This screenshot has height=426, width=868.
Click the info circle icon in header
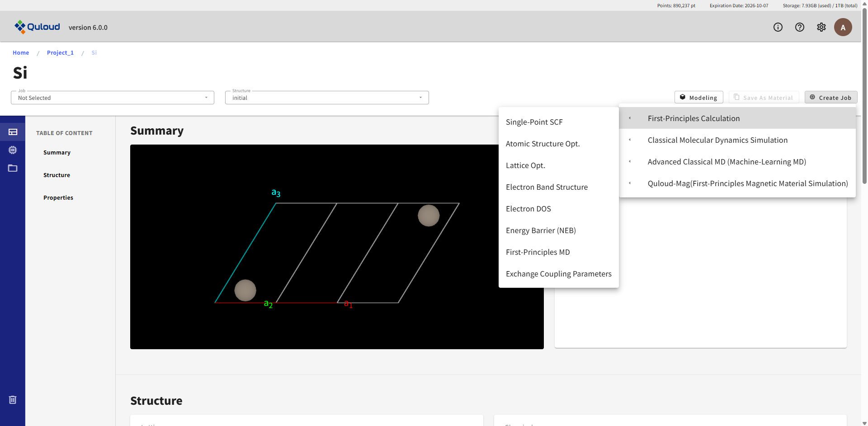(778, 27)
